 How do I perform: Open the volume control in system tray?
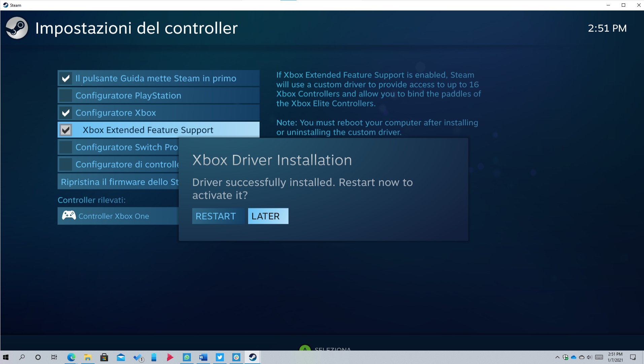[x=589, y=357]
